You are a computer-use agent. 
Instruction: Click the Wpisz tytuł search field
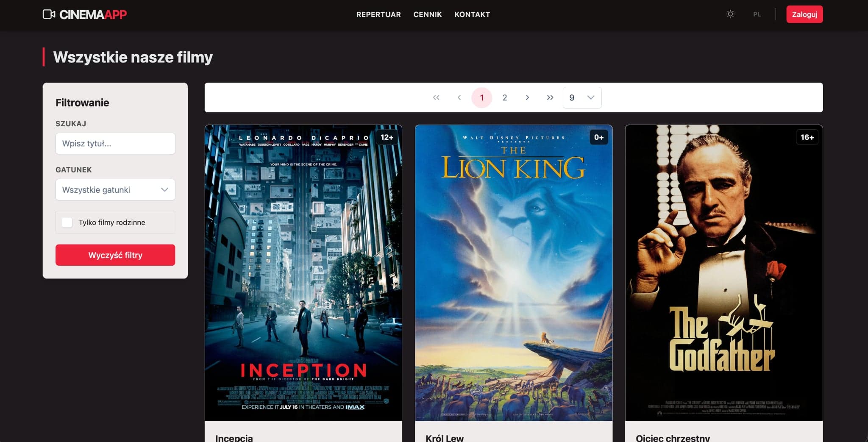pyautogui.click(x=115, y=143)
